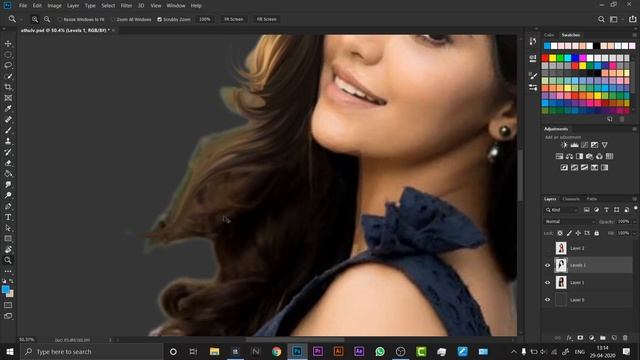Open the Adjustments panel menu
Image resolution: width=640 pixels, height=360 pixels.
(634, 129)
